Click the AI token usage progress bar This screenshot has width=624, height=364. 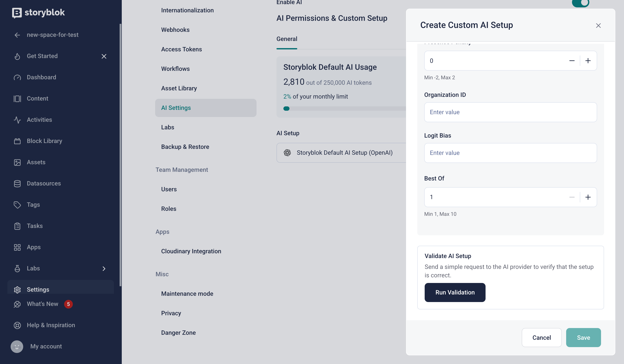pyautogui.click(x=344, y=109)
